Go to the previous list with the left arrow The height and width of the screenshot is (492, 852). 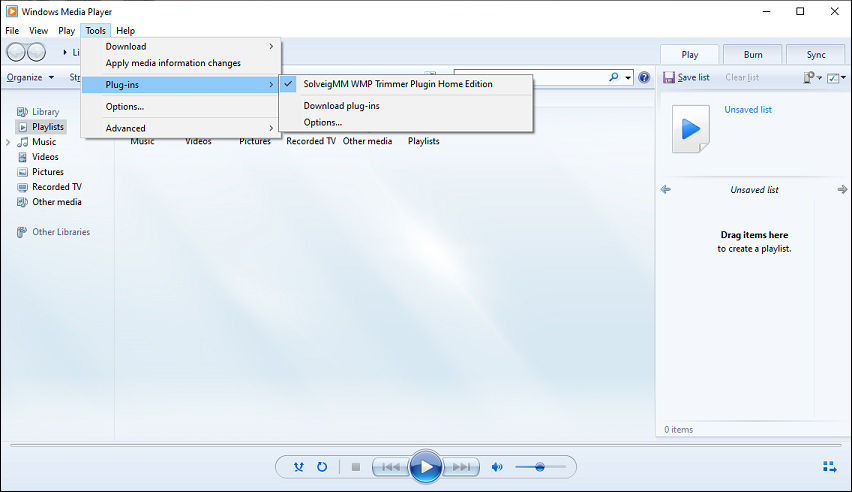pos(666,189)
